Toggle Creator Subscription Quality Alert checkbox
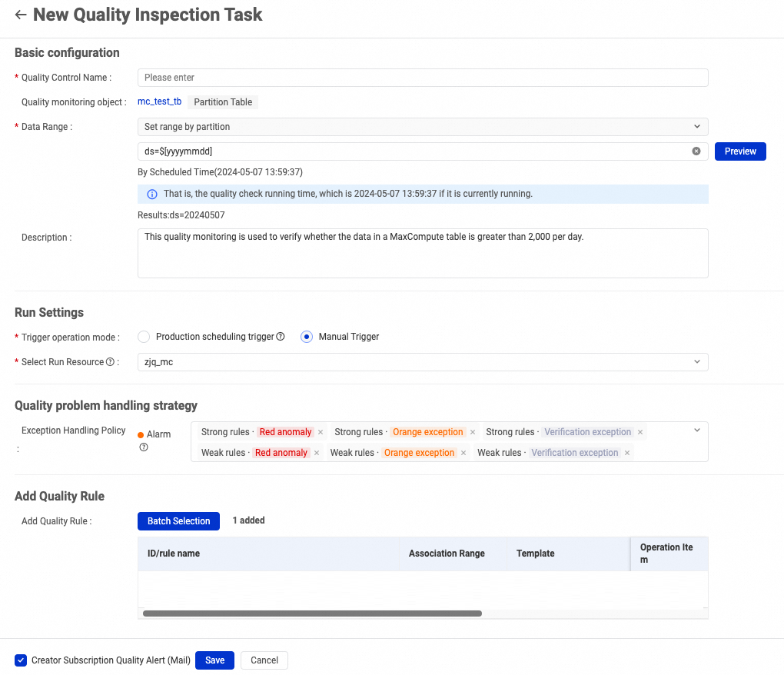 pos(21,660)
